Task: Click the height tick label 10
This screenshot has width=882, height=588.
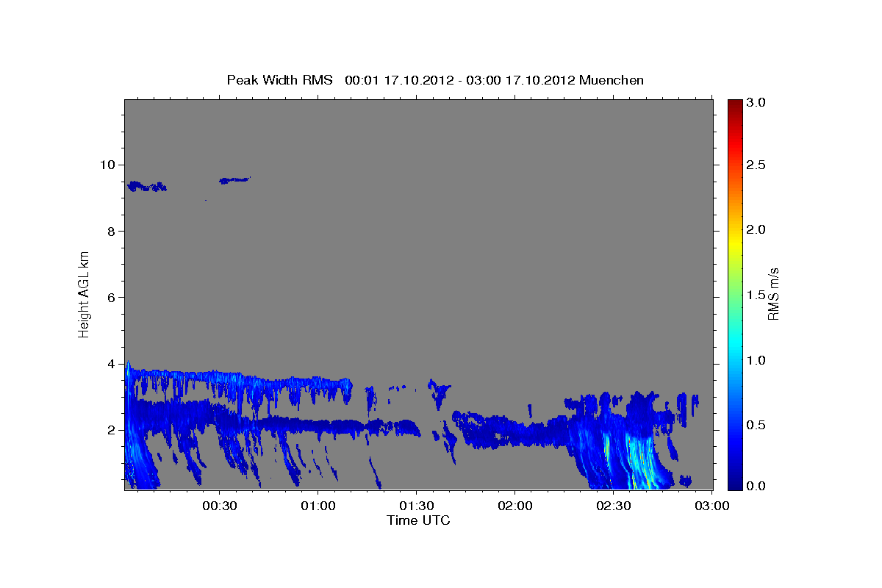Action: 108,165
